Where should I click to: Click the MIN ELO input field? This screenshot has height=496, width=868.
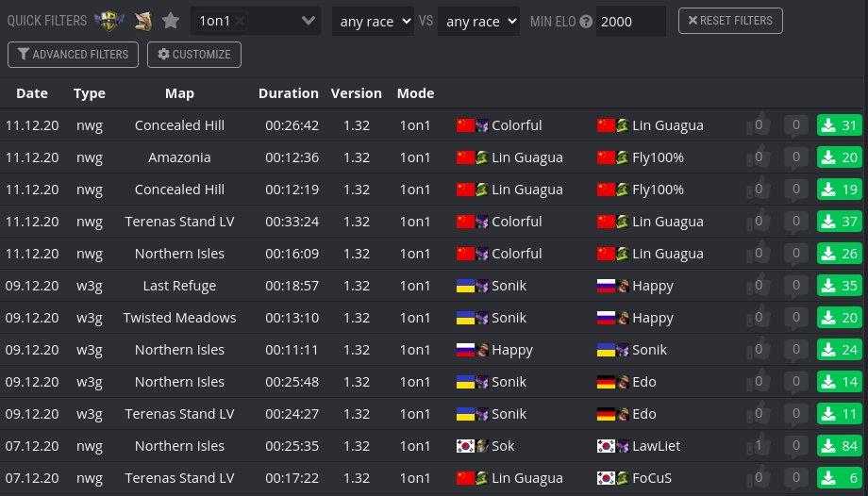(x=630, y=21)
